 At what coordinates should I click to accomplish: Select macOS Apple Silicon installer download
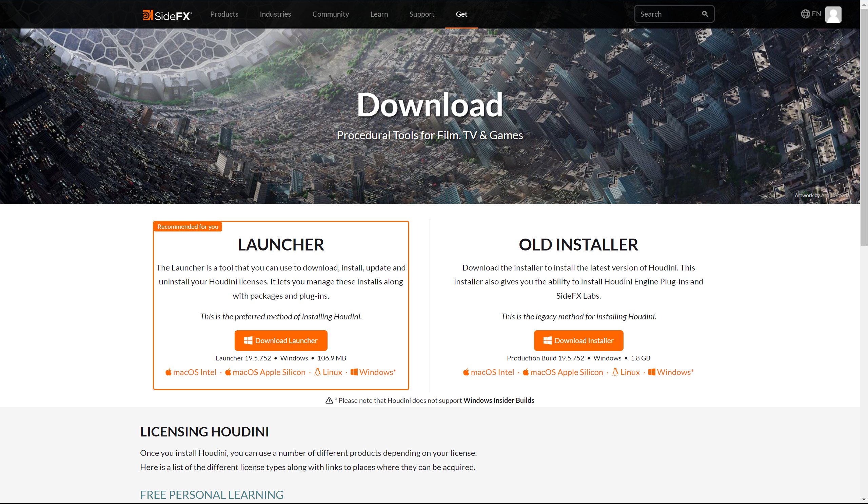pos(563,372)
